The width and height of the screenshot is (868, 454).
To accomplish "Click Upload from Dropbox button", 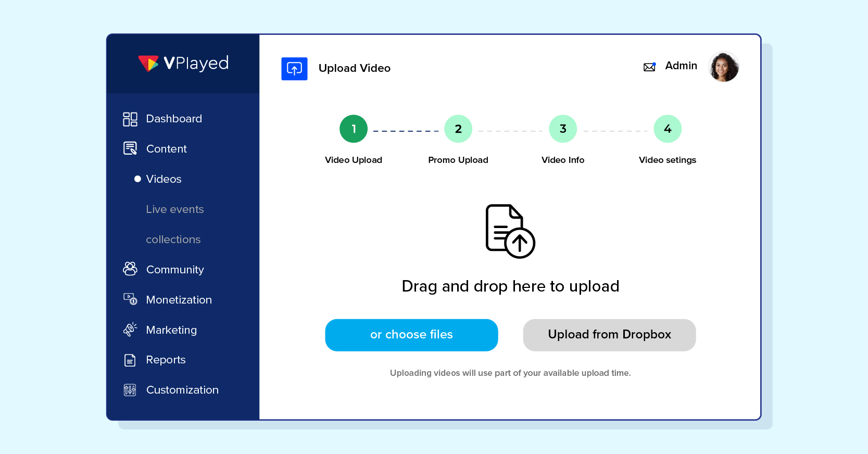I will (609, 335).
